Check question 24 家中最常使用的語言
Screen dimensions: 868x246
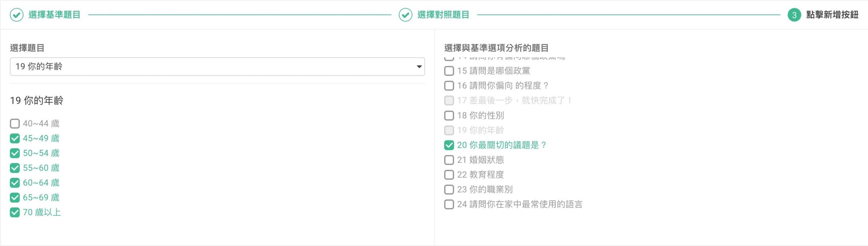click(449, 204)
